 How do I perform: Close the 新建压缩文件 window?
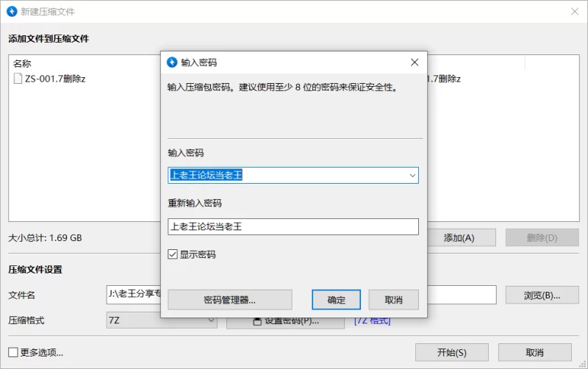(x=575, y=12)
